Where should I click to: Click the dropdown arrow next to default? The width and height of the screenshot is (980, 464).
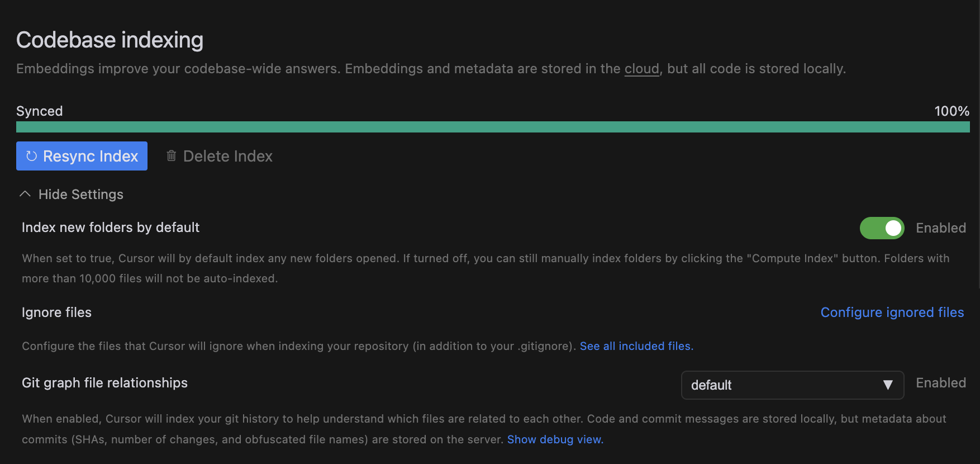(887, 385)
